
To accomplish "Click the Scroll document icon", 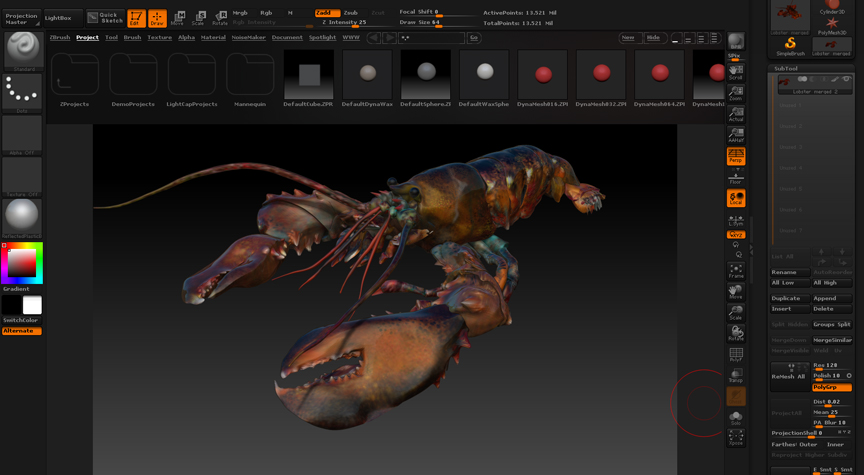I will click(736, 72).
